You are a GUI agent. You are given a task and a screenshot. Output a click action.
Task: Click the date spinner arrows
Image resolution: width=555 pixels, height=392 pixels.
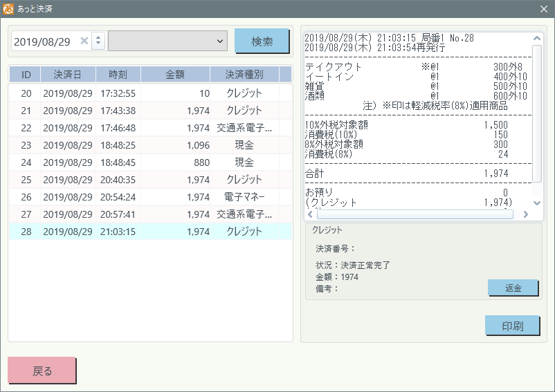pyautogui.click(x=98, y=41)
